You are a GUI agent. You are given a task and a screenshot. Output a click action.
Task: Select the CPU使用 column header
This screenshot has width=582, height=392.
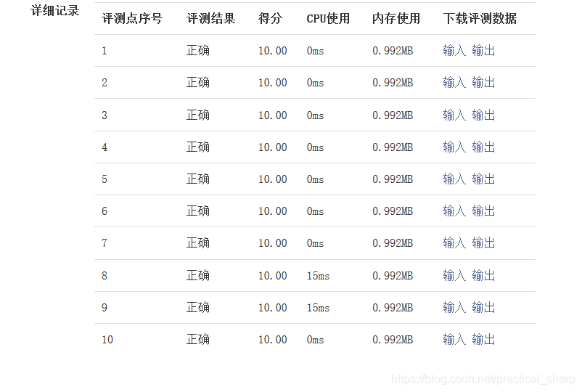coord(328,18)
